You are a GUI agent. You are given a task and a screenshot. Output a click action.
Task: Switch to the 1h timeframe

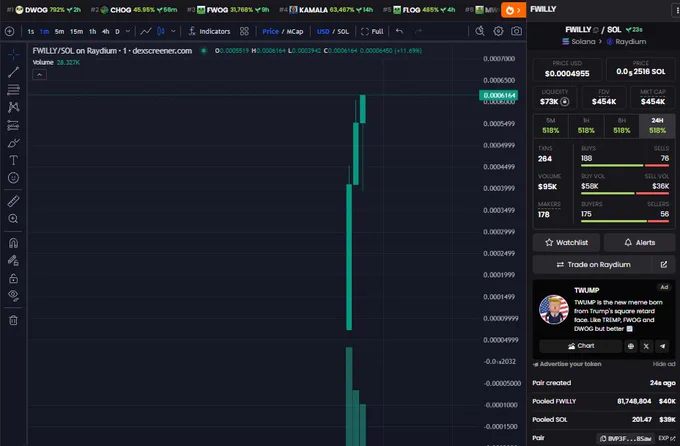click(92, 32)
